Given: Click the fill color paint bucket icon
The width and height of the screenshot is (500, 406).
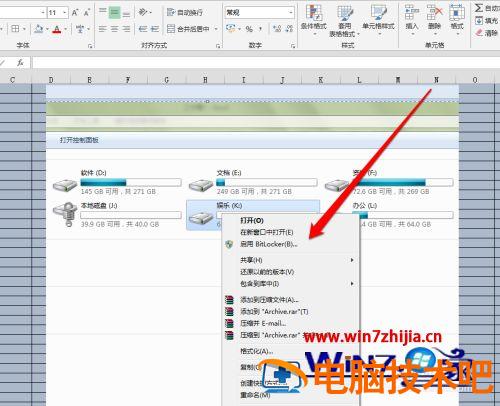Looking at the screenshot, I should tap(39, 29).
